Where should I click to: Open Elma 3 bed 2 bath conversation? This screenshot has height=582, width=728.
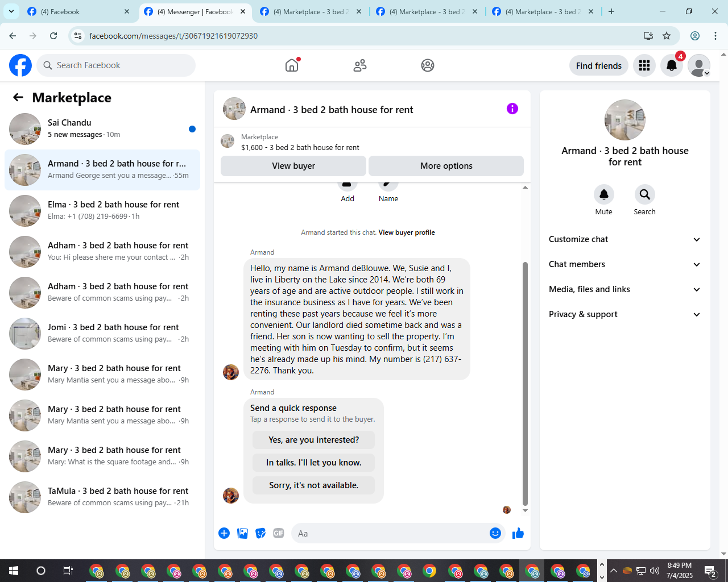point(102,211)
